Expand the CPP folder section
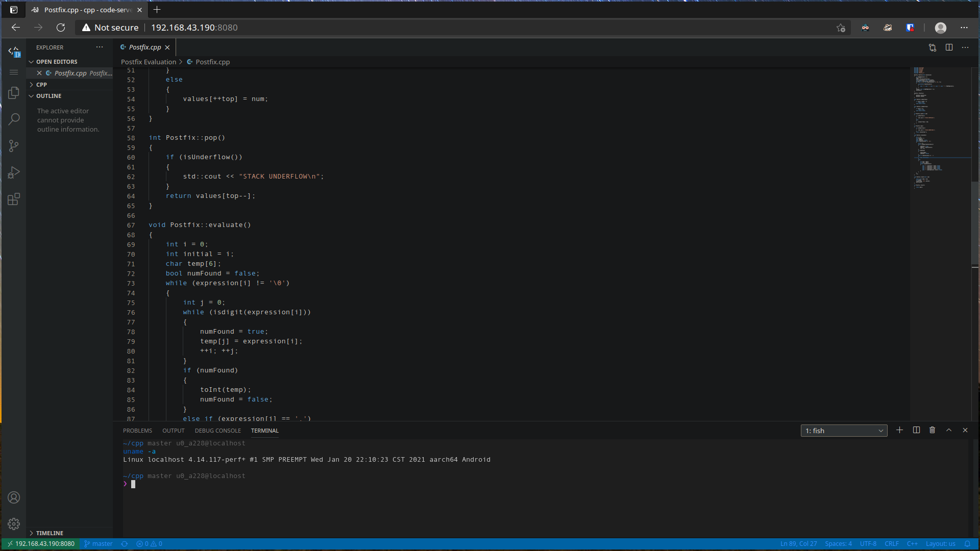Screen dimensions: 980x551 tap(69, 85)
